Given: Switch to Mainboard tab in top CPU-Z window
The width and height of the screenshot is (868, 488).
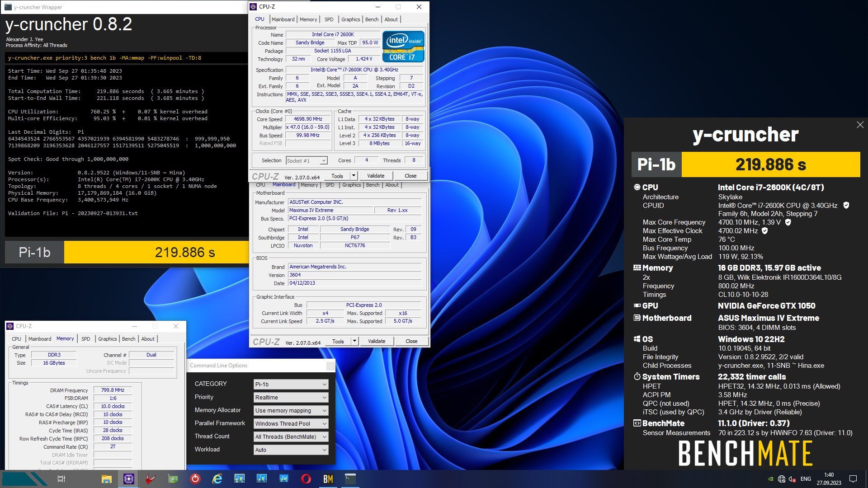Looking at the screenshot, I should point(283,19).
